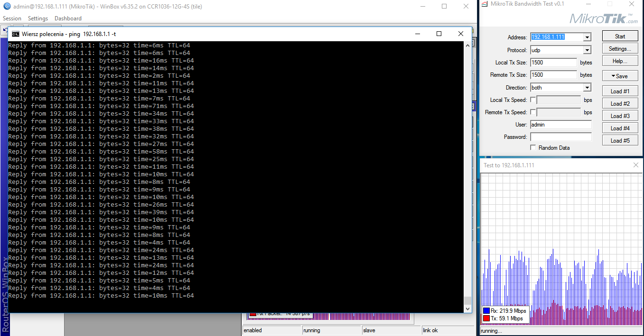Image resolution: width=644 pixels, height=336 pixels.
Task: Expand the Address dropdown list
Action: pos(587,37)
